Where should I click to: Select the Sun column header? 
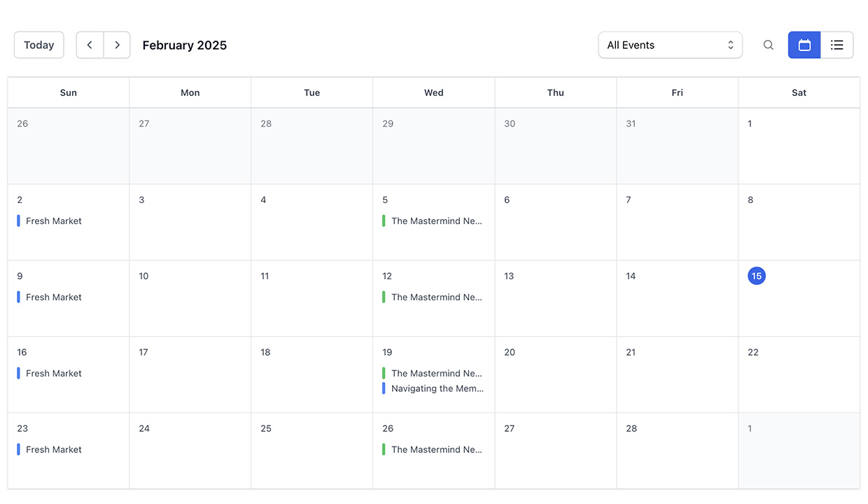[68, 92]
